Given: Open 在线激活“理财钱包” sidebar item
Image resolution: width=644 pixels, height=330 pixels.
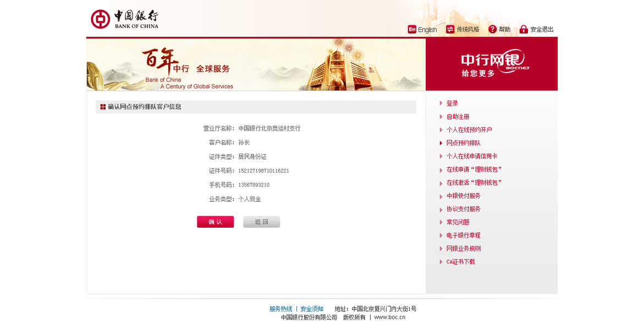Looking at the screenshot, I should point(474,183).
